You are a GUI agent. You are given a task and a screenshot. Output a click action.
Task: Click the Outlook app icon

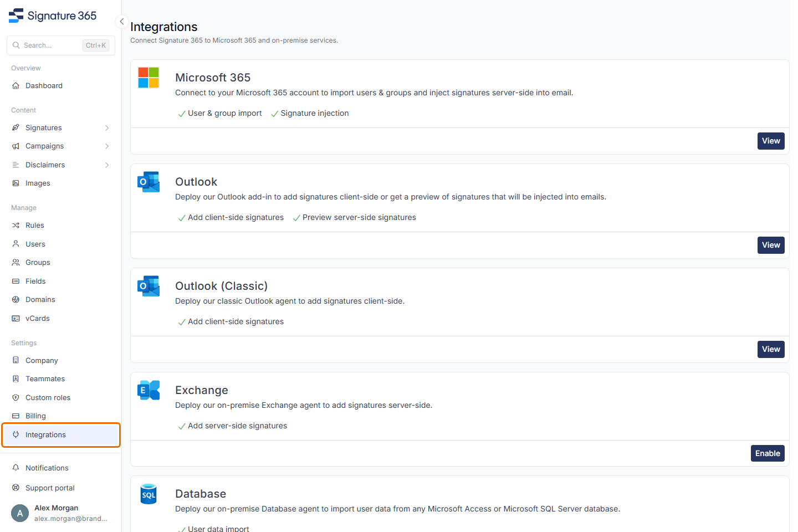point(149,182)
